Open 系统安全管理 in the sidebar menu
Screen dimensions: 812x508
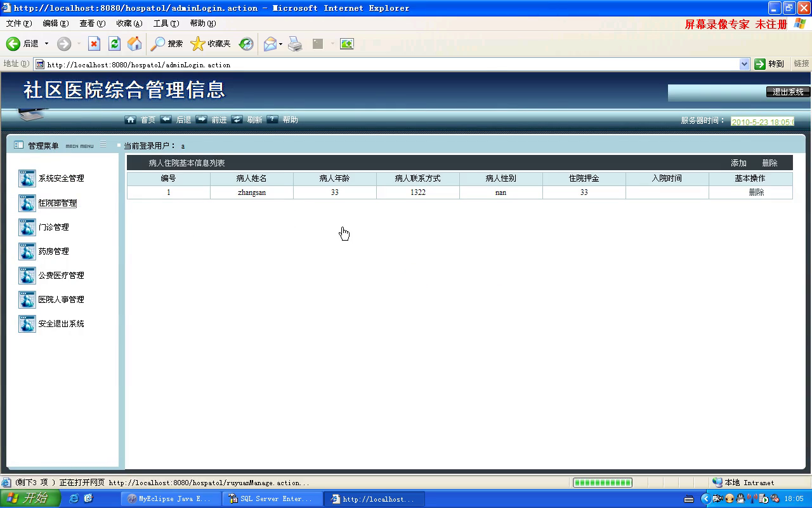point(61,178)
